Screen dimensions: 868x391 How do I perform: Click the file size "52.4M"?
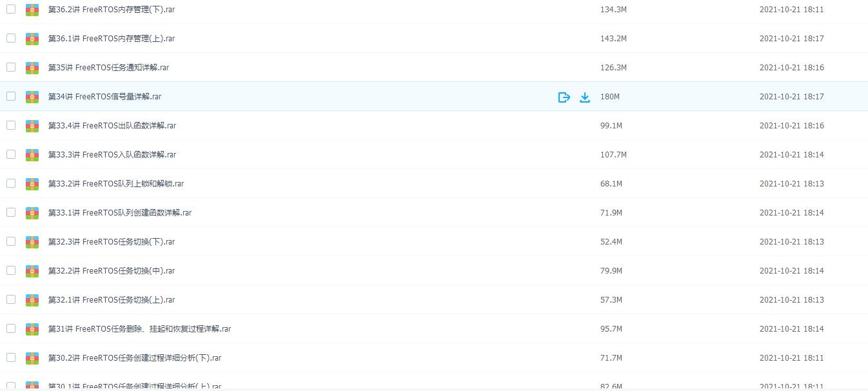pos(611,242)
